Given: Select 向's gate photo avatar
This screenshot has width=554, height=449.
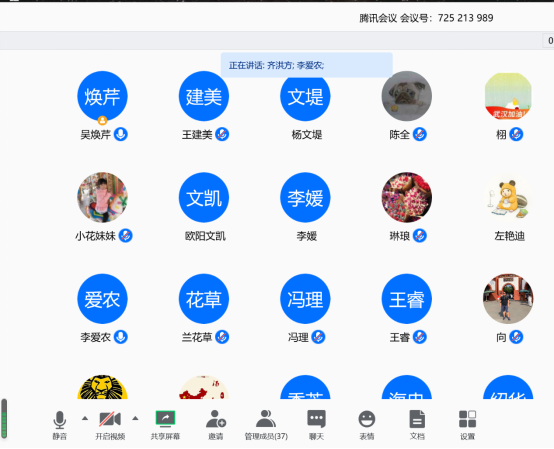Looking at the screenshot, I should tap(508, 299).
